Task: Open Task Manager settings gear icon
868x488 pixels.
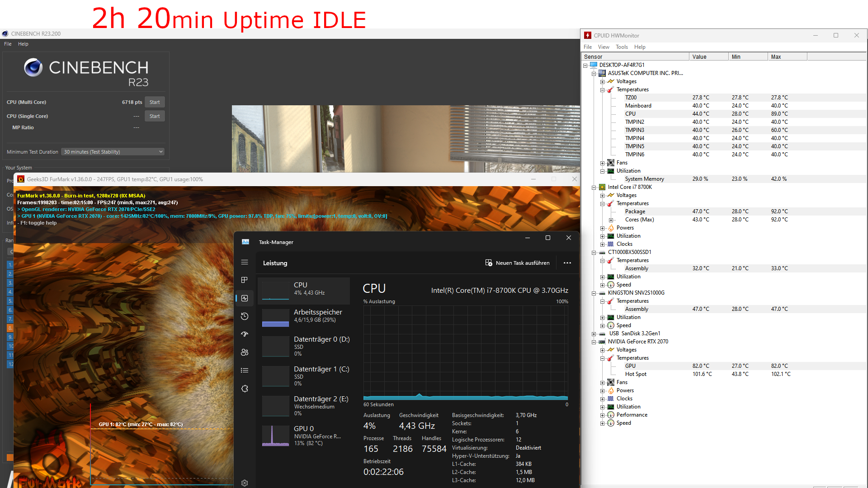Action: (245, 483)
